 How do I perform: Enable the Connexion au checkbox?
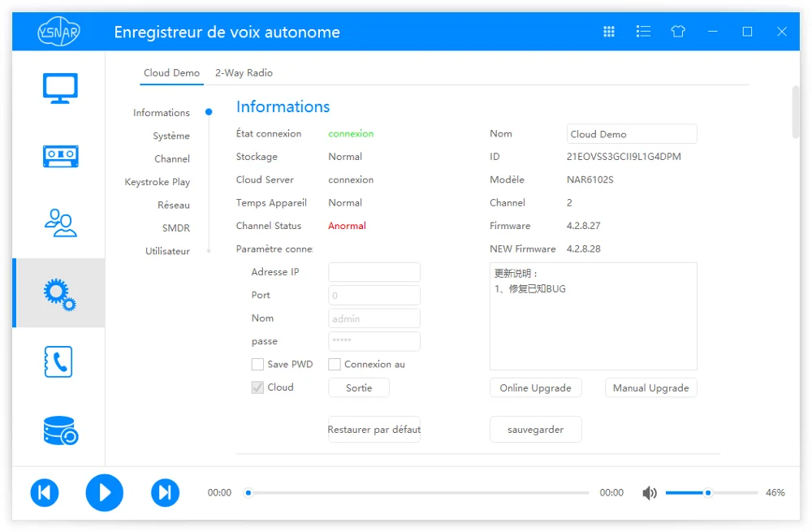[x=335, y=364]
